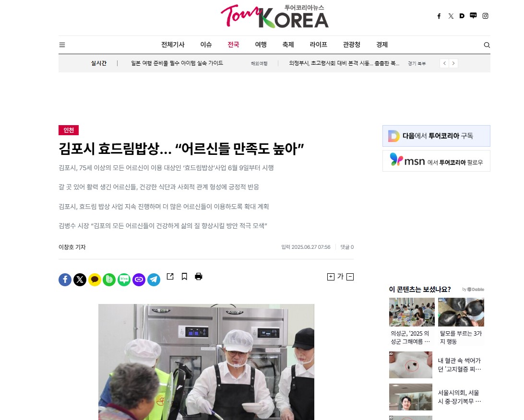Share article on Telegram icon

pyautogui.click(x=154, y=280)
